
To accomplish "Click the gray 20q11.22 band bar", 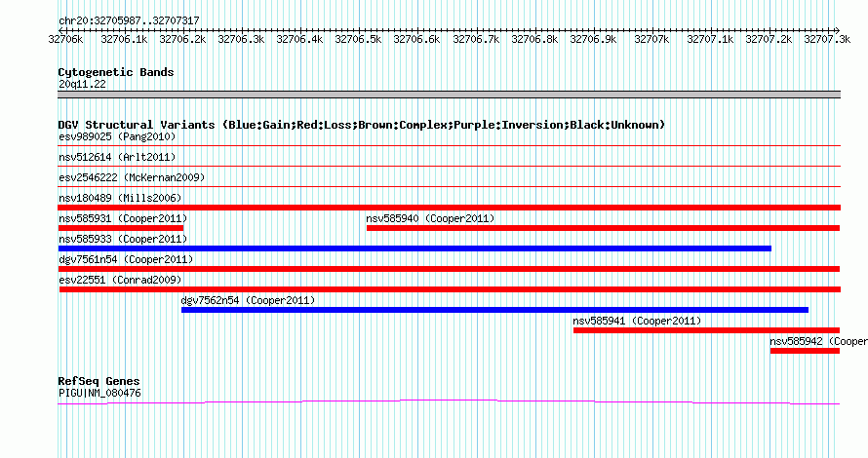I will (449, 95).
